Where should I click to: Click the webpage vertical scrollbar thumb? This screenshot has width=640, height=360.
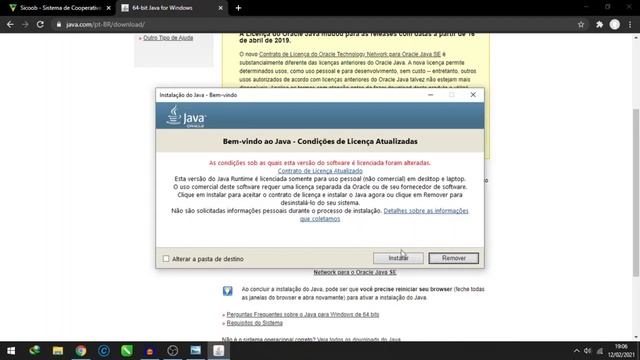[636, 193]
